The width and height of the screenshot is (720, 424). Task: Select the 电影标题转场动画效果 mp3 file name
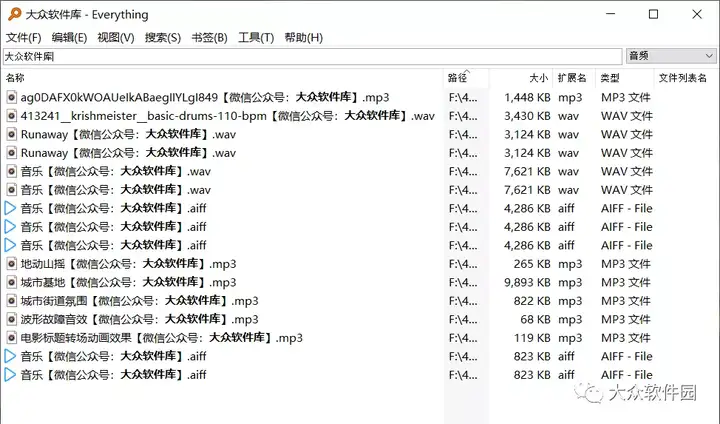click(162, 338)
